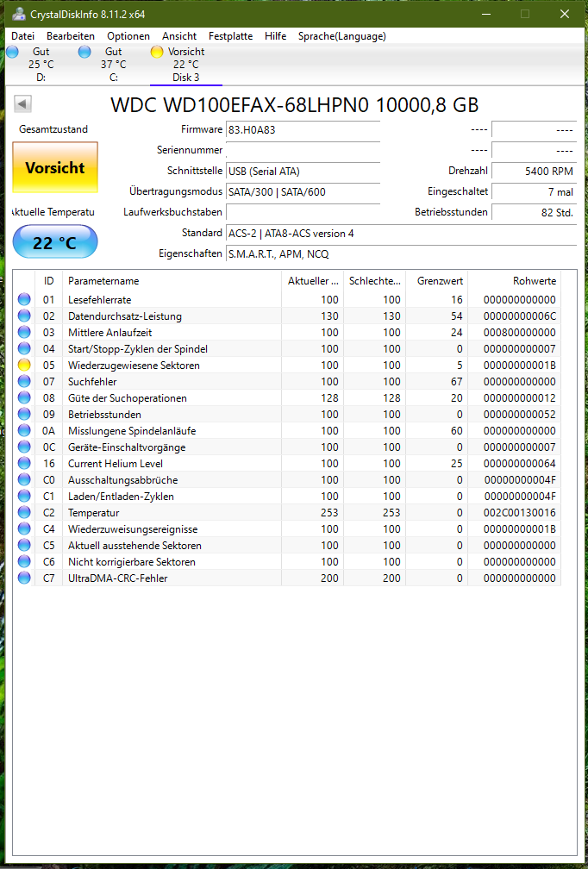Click the status orb for Lesefehlerrate row
Viewport: 588px width, 869px height.
tap(24, 300)
